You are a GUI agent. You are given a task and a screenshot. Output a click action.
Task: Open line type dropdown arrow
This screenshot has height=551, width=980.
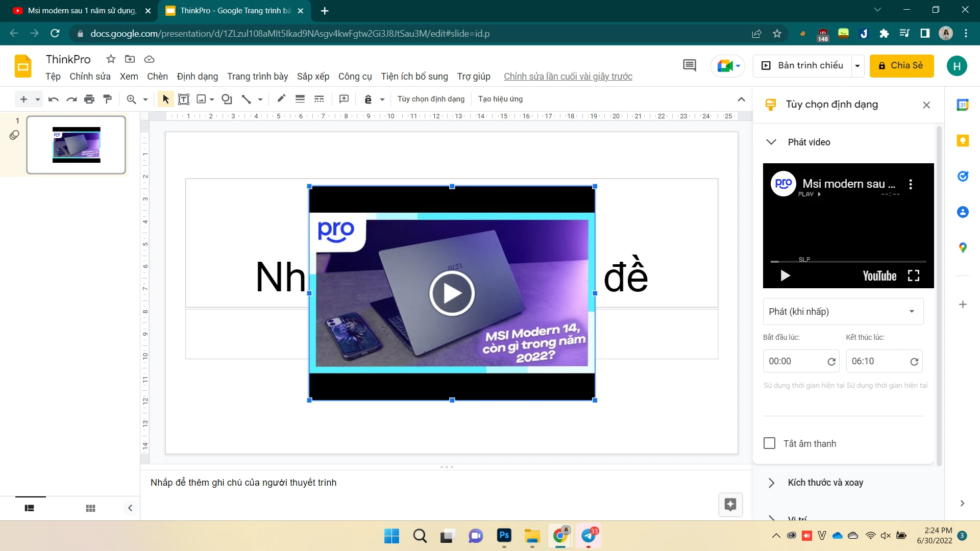tap(260, 99)
